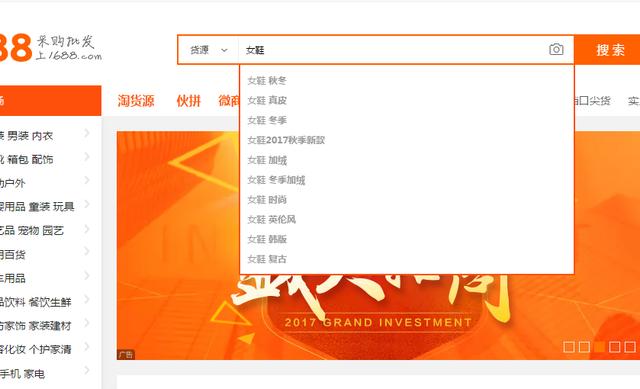Open the 伙拼 navigation tab
Viewport: 640px width, 389px height.
pyautogui.click(x=189, y=100)
